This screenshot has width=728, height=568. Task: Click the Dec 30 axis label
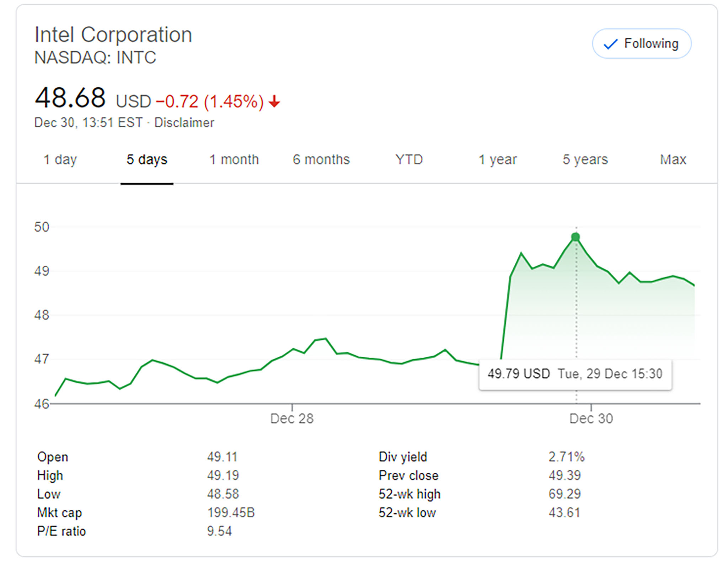591,419
